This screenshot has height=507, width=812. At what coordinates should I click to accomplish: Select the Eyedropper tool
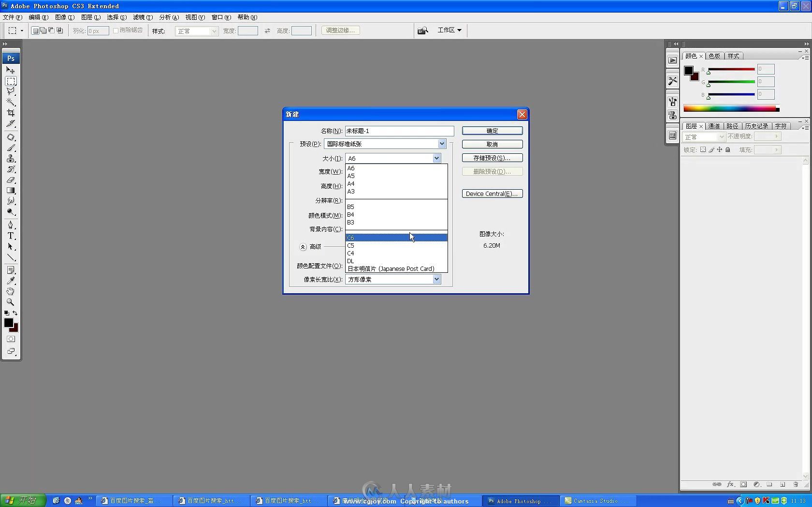(11, 281)
